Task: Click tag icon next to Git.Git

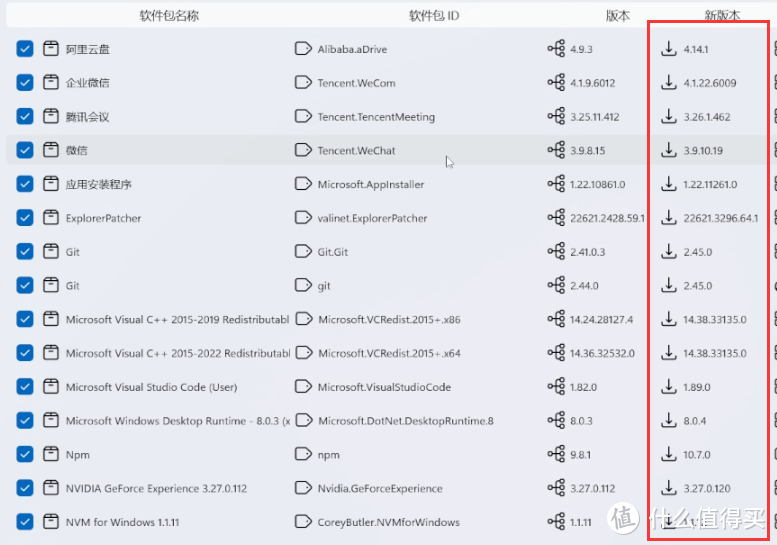Action: point(303,251)
